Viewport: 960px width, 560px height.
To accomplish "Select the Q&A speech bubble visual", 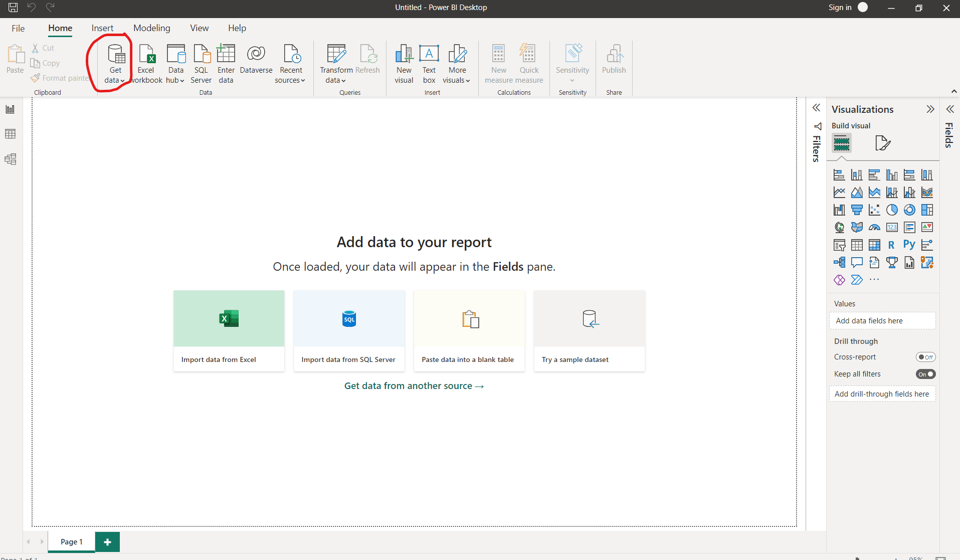I will click(x=857, y=262).
